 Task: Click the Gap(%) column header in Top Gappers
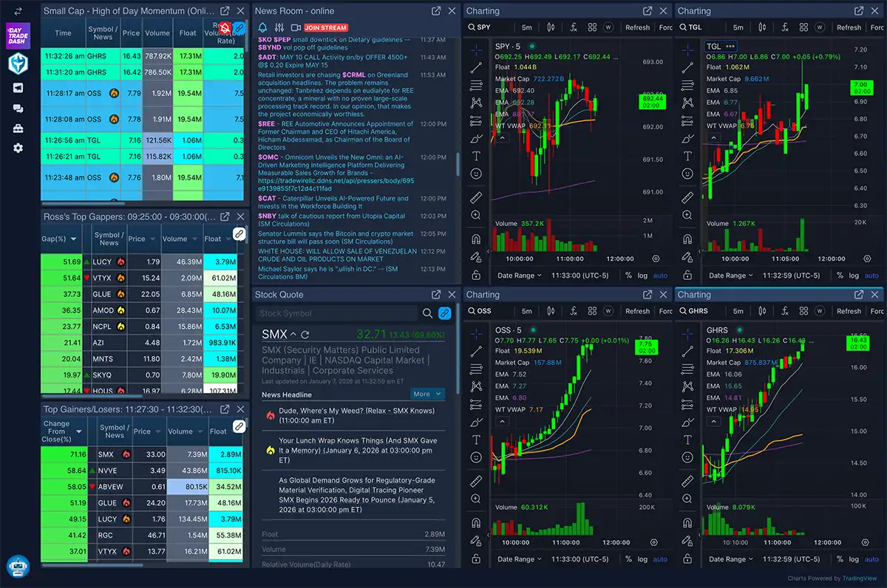(x=55, y=239)
